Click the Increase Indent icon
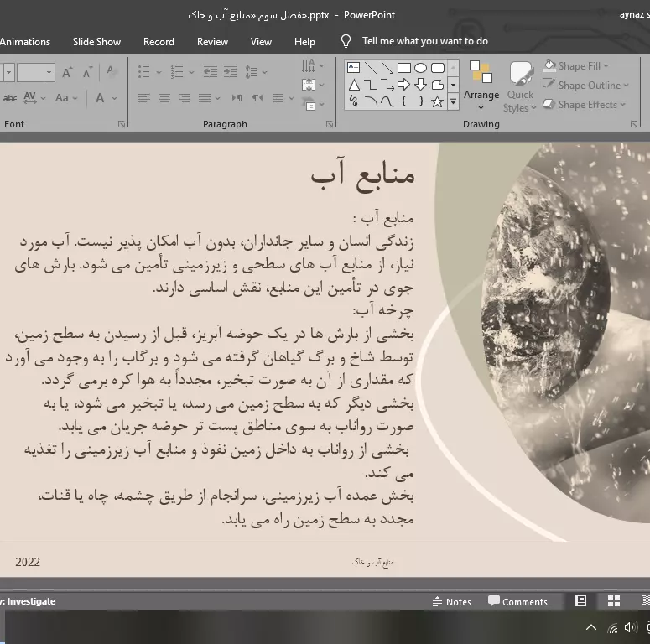Viewport: 650px width, 644px height. [x=231, y=72]
